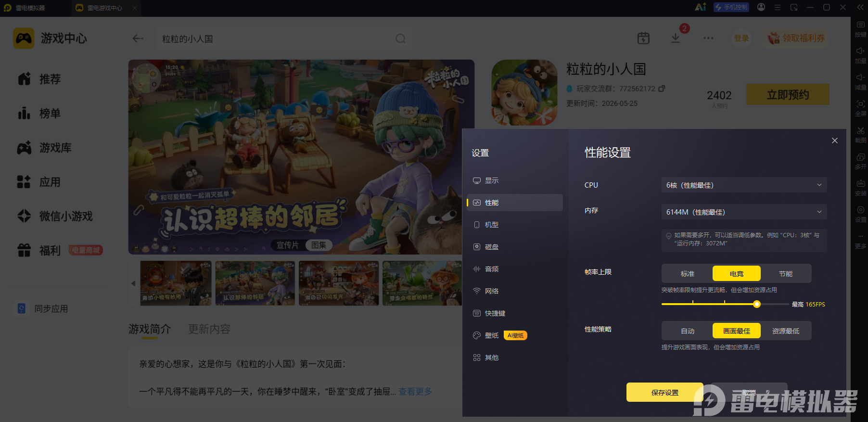Image resolution: width=868 pixels, height=422 pixels.
Task: Click the 图集 gallery toggle on the banner
Action: [x=319, y=245]
